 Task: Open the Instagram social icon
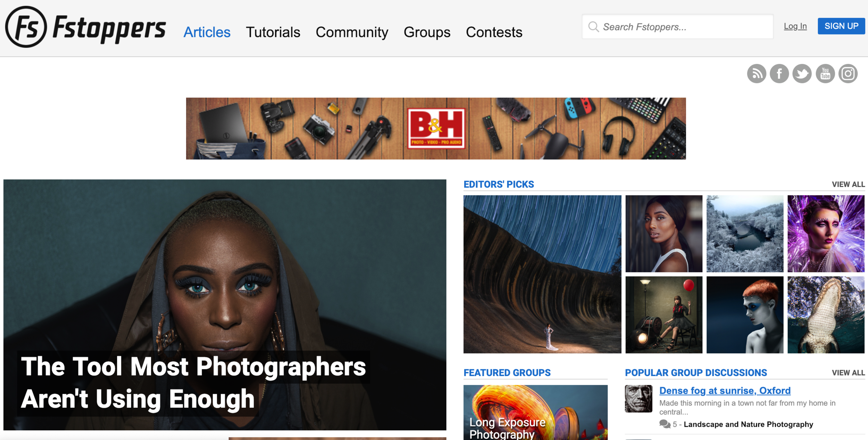pyautogui.click(x=848, y=74)
